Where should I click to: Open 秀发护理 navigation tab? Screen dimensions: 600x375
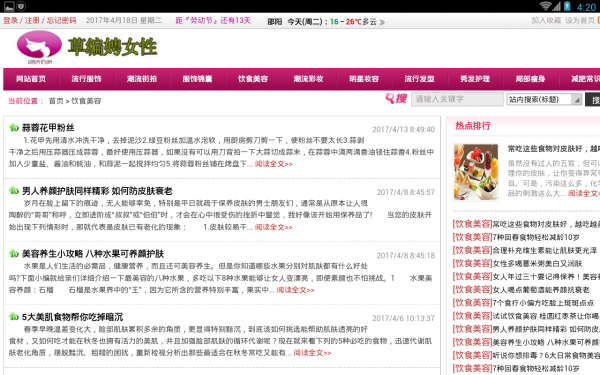coord(475,79)
